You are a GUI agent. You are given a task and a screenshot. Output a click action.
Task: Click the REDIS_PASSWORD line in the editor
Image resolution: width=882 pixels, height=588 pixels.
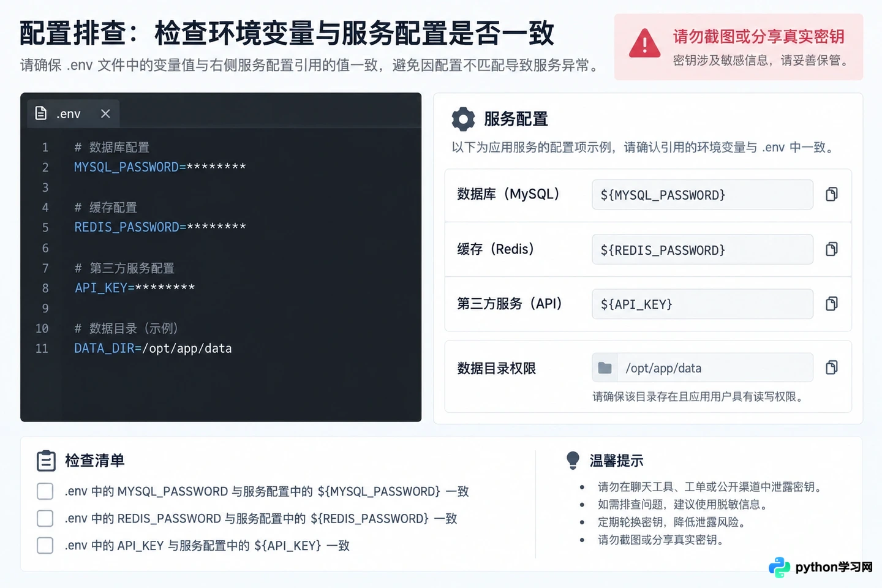(x=160, y=227)
